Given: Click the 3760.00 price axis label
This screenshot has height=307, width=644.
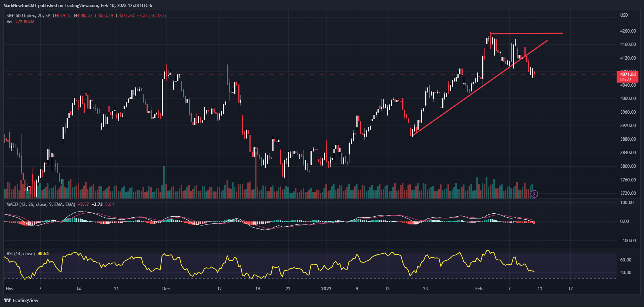Looking at the screenshot, I should tap(628, 180).
